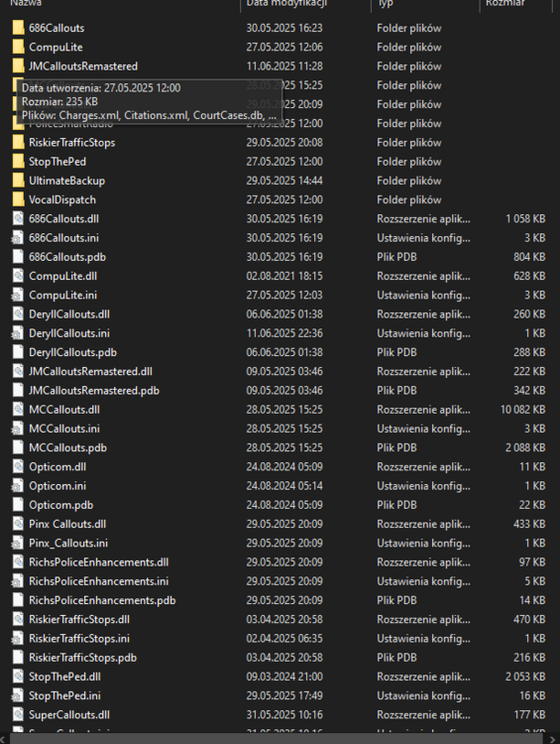The image size is (560, 744).
Task: Select the JMCalloutsRemastered.pdb file name
Action: click(x=94, y=391)
